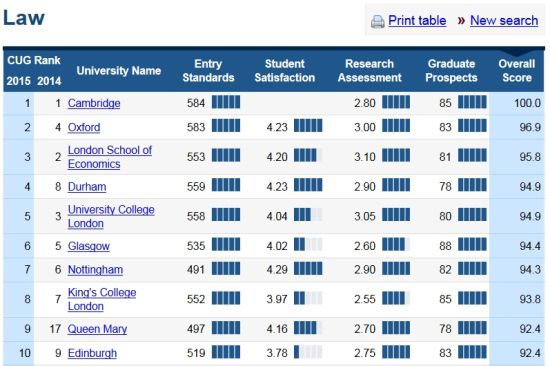Open the Print table link
The width and height of the screenshot is (550, 366).
[x=417, y=21]
